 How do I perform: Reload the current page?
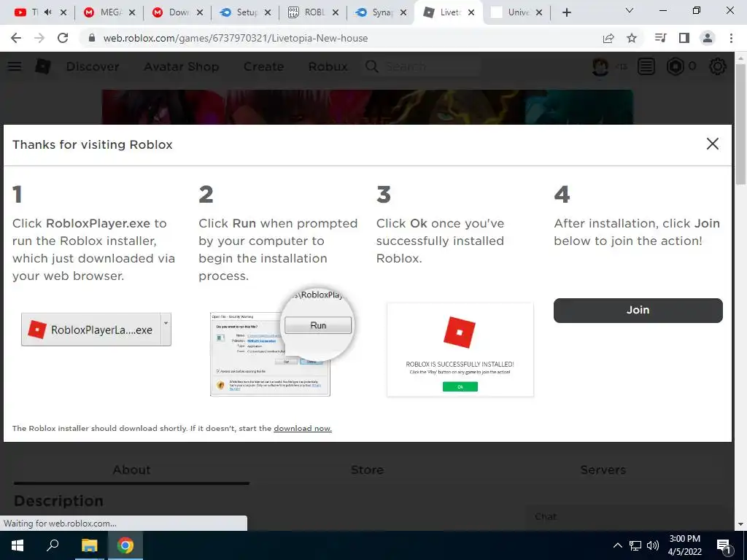tap(63, 38)
